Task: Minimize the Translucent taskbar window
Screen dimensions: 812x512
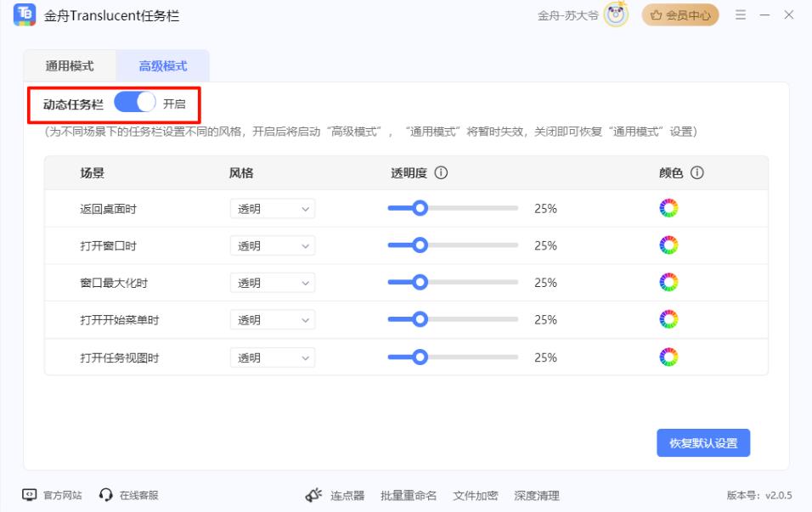Action: pyautogui.click(x=765, y=15)
